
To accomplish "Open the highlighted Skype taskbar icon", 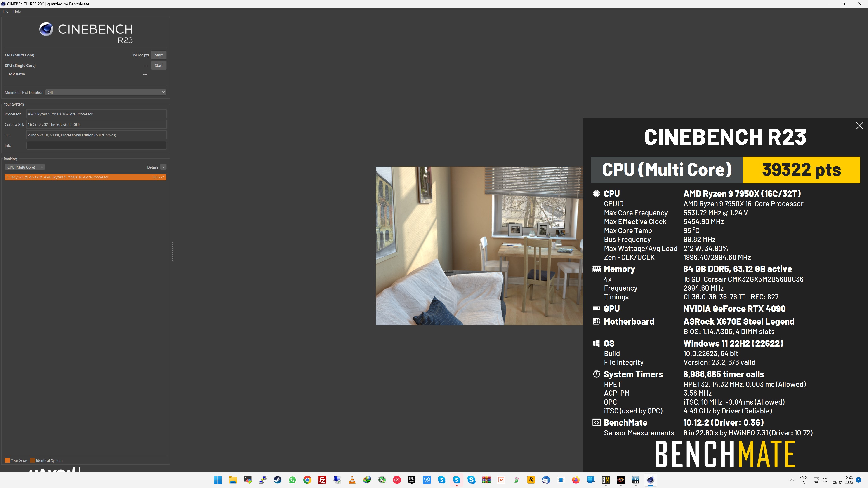I will click(457, 480).
